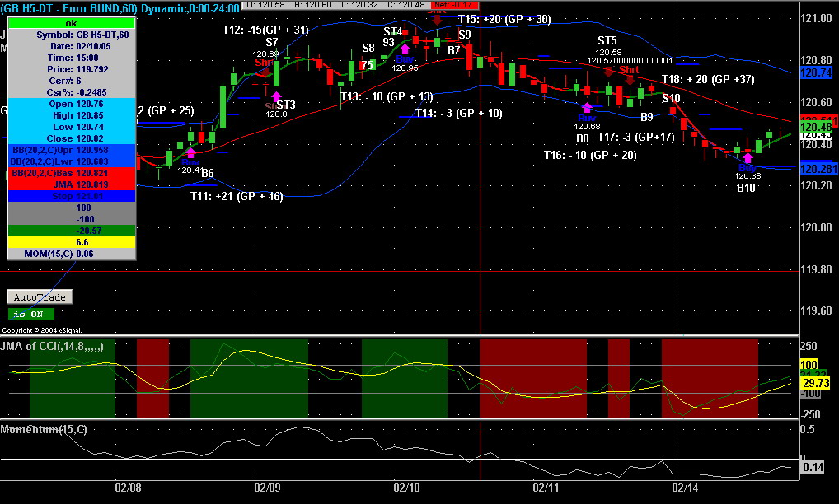
Task: Click the T15: +20 (GP + 30) annotation
Action: tap(504, 19)
